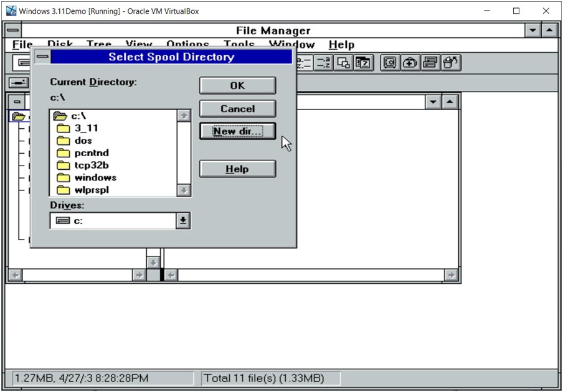Click tree pane scroll-right arrow

click(x=139, y=275)
